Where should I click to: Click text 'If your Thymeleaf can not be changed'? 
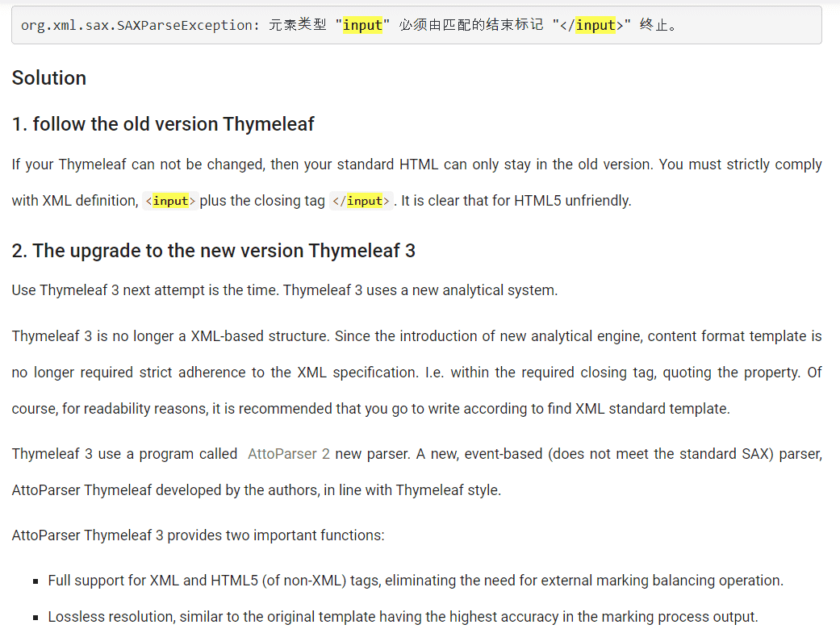[x=138, y=164]
